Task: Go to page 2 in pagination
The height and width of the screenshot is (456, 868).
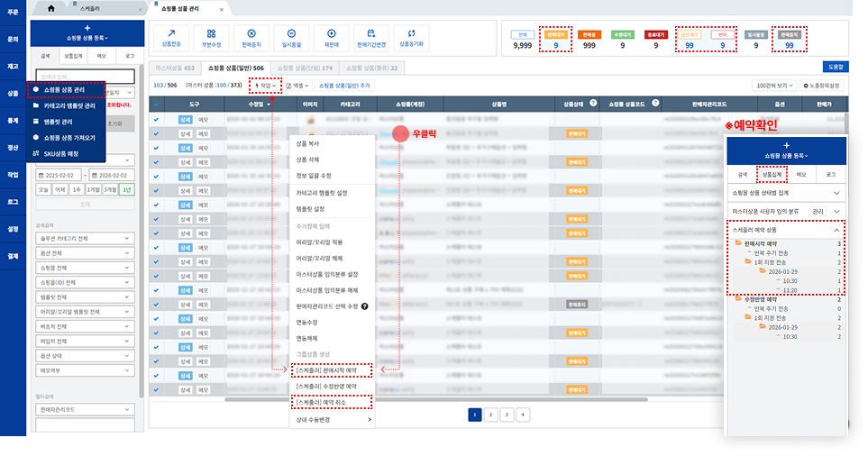Action: (489, 415)
